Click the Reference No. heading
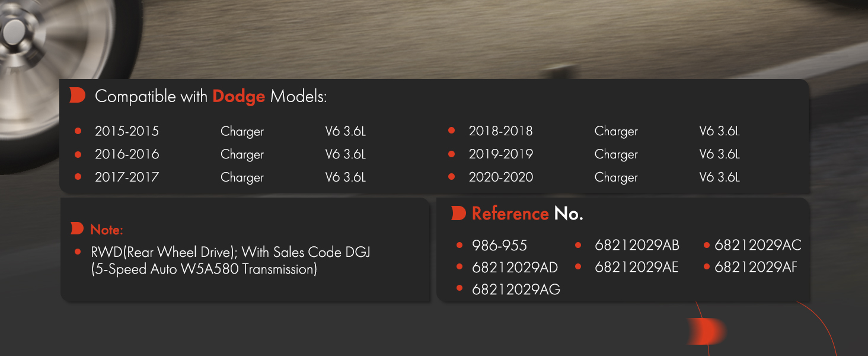Screen dimensions: 868x356 tap(528, 214)
